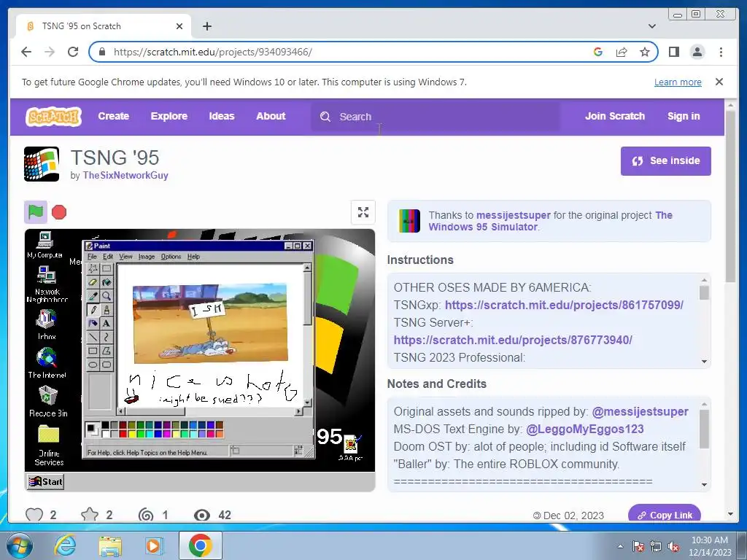This screenshot has height=560, width=747.
Task: Open the Inbox desktop icon
Action: (47, 324)
